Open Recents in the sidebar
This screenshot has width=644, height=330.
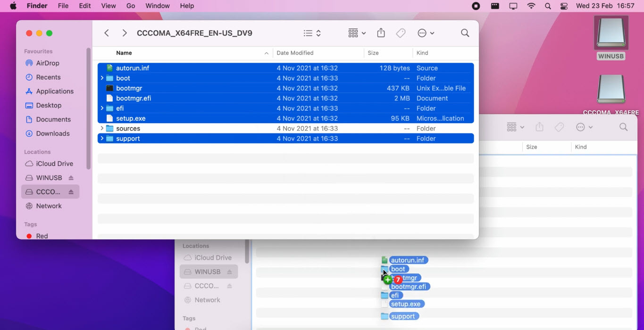48,77
